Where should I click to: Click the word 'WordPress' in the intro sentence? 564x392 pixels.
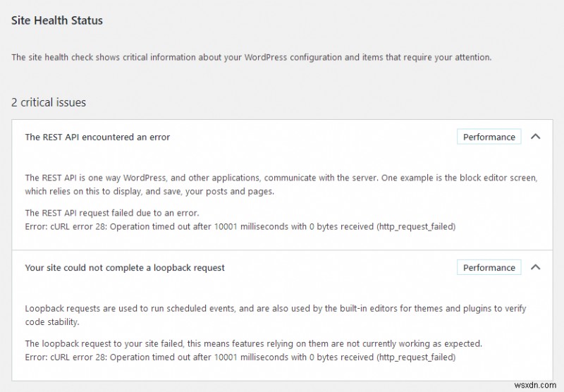point(266,58)
